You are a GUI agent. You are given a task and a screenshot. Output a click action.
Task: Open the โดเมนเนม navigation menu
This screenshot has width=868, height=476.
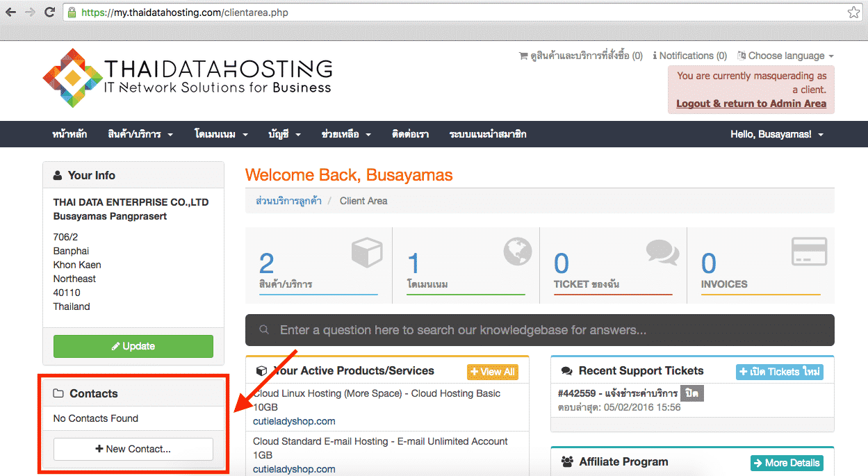click(221, 134)
